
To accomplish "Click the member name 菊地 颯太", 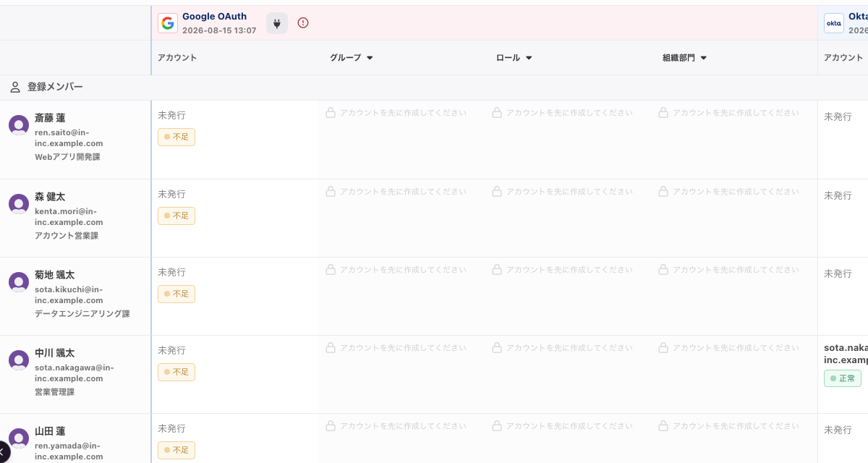I will point(55,275).
